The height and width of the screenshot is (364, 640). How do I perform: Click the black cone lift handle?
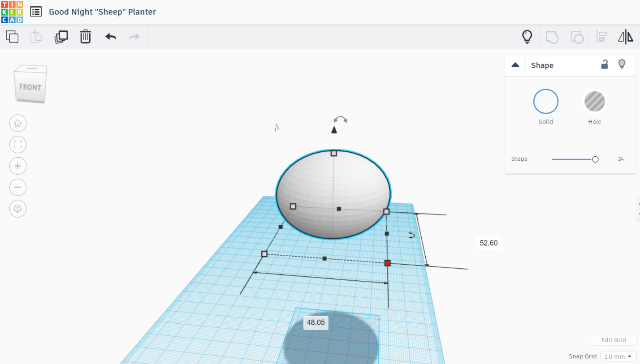[334, 129]
